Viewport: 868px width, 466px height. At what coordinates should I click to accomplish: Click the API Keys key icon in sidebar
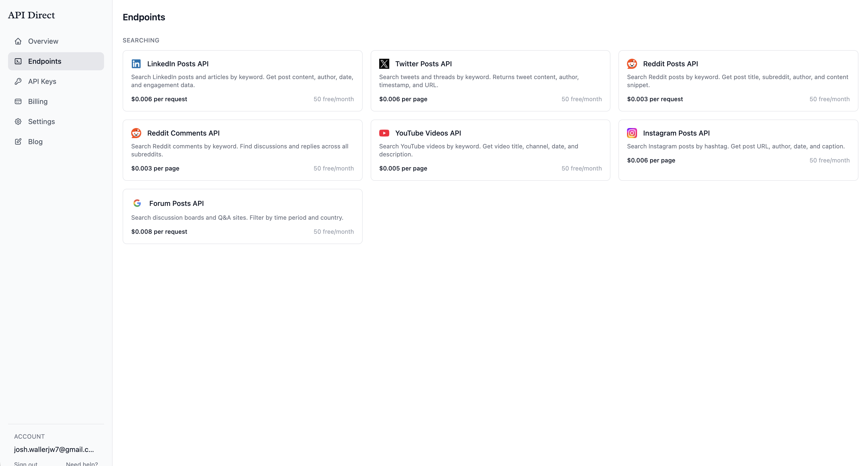coord(18,81)
